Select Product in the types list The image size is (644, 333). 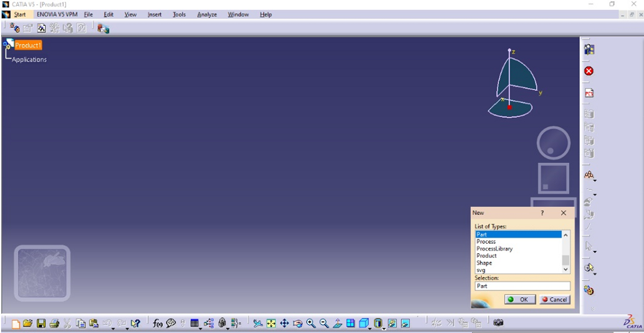coord(487,256)
